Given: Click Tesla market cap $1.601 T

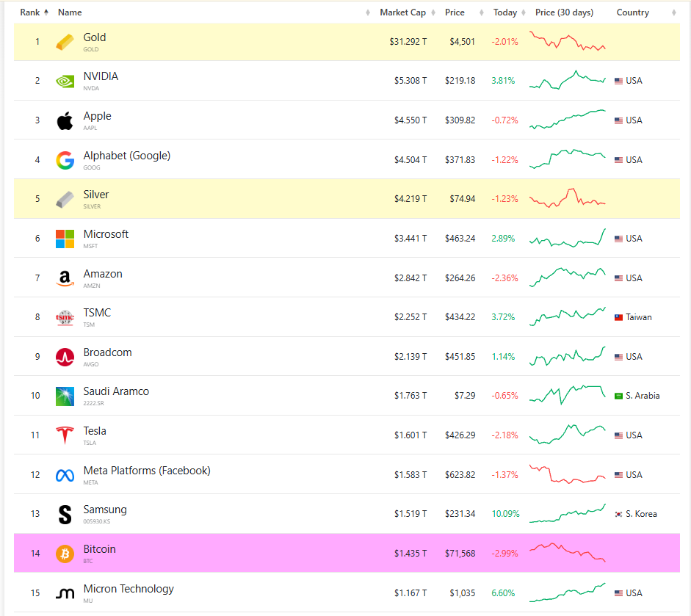Looking at the screenshot, I should click(x=410, y=435).
